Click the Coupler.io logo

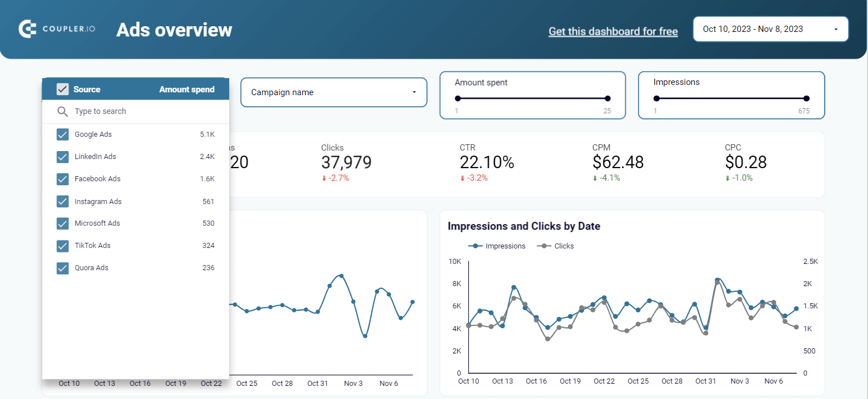pos(56,28)
